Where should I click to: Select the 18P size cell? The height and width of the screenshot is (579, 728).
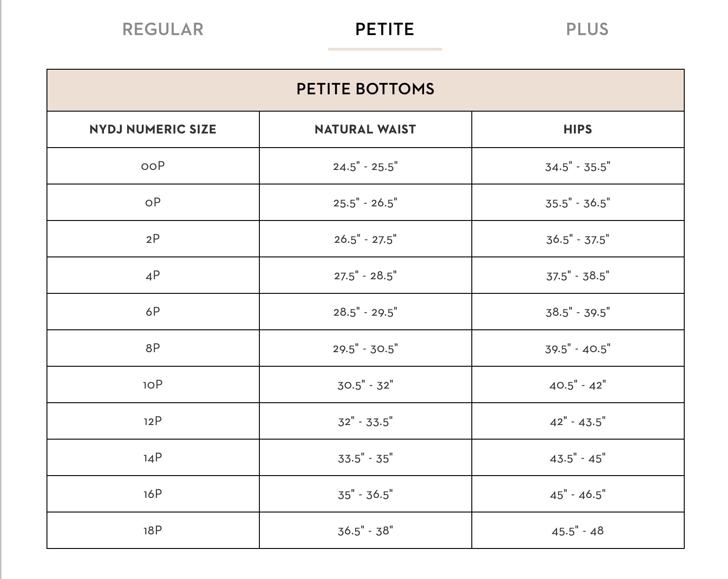tap(153, 531)
